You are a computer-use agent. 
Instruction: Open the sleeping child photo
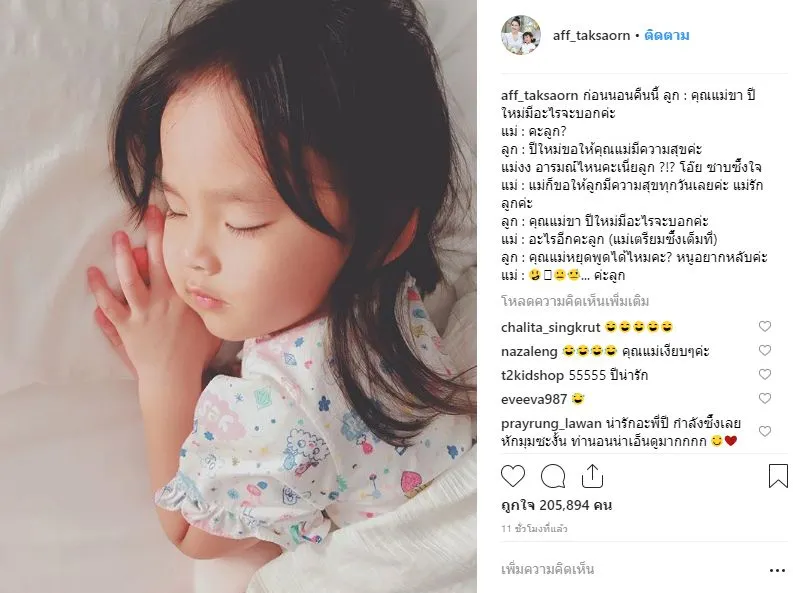238,296
